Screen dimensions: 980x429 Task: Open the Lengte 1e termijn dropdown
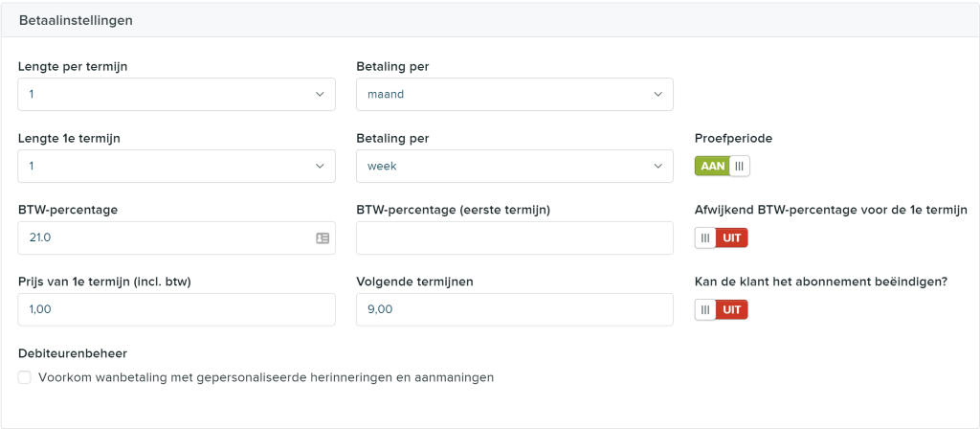176,167
